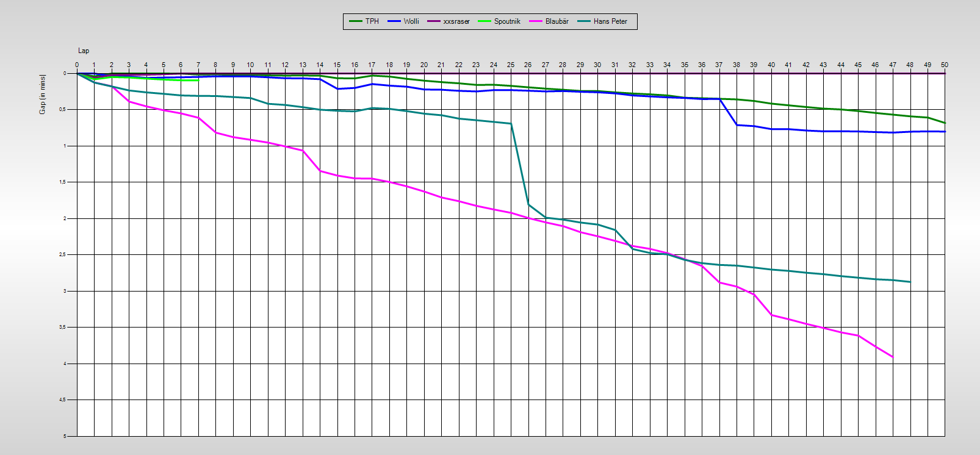The width and height of the screenshot is (980, 455).
Task: Click the 1.5 gap axis value
Action: click(x=62, y=182)
